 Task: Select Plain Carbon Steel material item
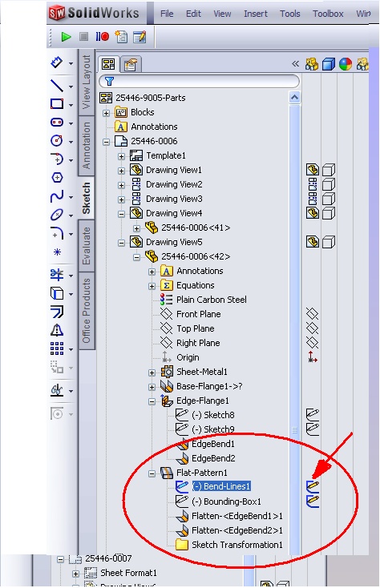(x=211, y=300)
